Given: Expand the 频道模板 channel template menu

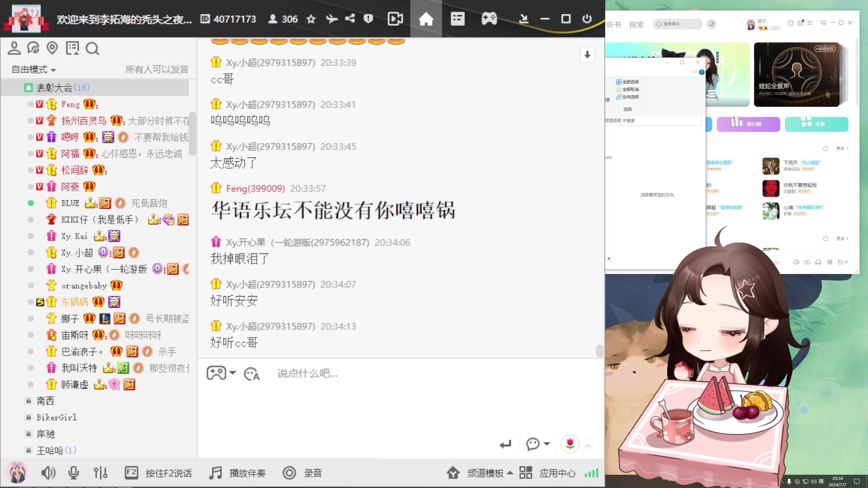Looking at the screenshot, I should coord(486,473).
